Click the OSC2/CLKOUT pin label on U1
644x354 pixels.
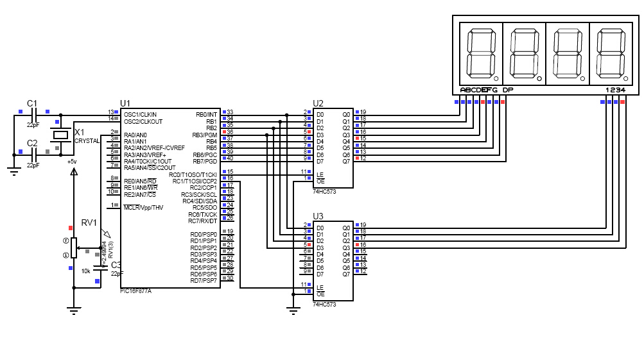tap(143, 121)
